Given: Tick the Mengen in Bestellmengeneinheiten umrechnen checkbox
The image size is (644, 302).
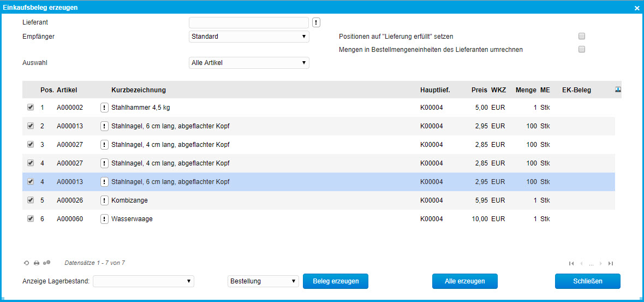Looking at the screenshot, I should 582,49.
